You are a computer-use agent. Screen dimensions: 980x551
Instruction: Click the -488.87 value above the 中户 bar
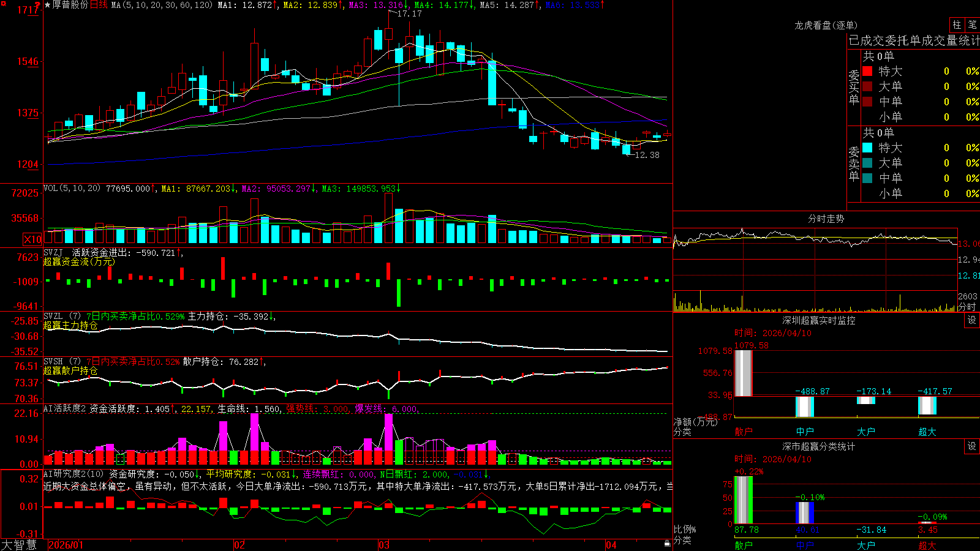pyautogui.click(x=812, y=391)
